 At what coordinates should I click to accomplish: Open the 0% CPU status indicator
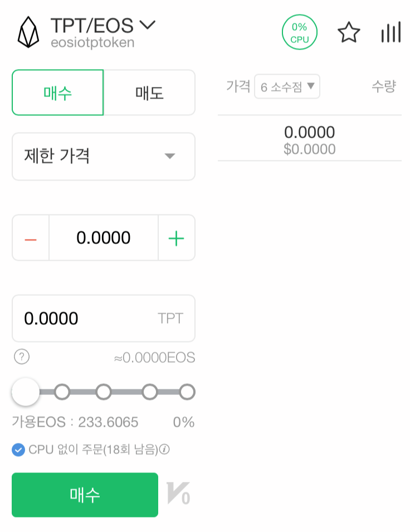(x=299, y=33)
